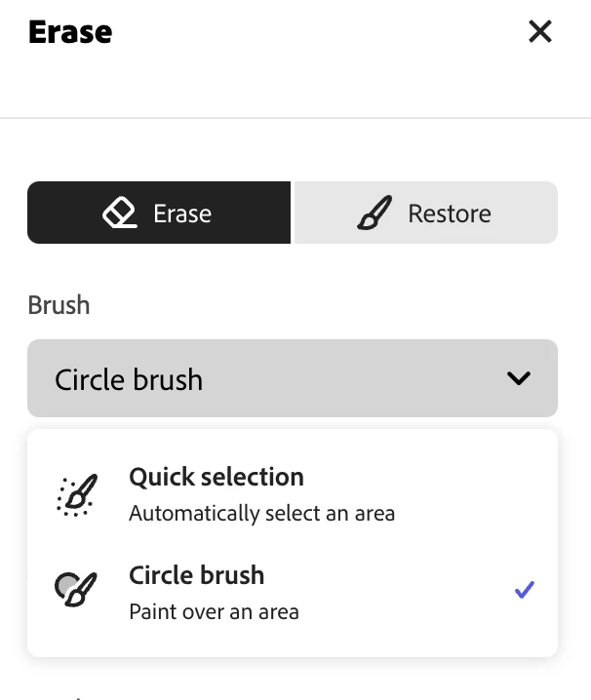Click 'Paint over an area' description
Screen dimensions: 591x700
point(214,612)
